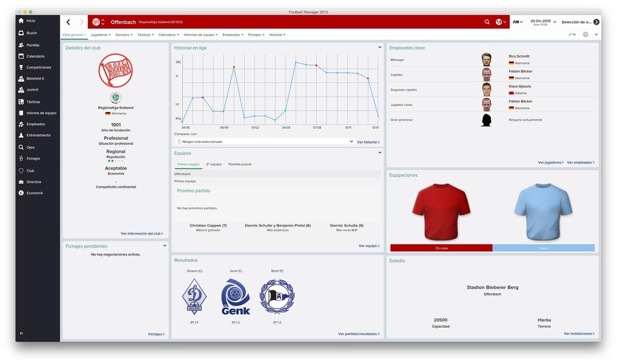The image size is (617, 364).
Task: Click 'Ver información del club' link
Action: click(142, 233)
